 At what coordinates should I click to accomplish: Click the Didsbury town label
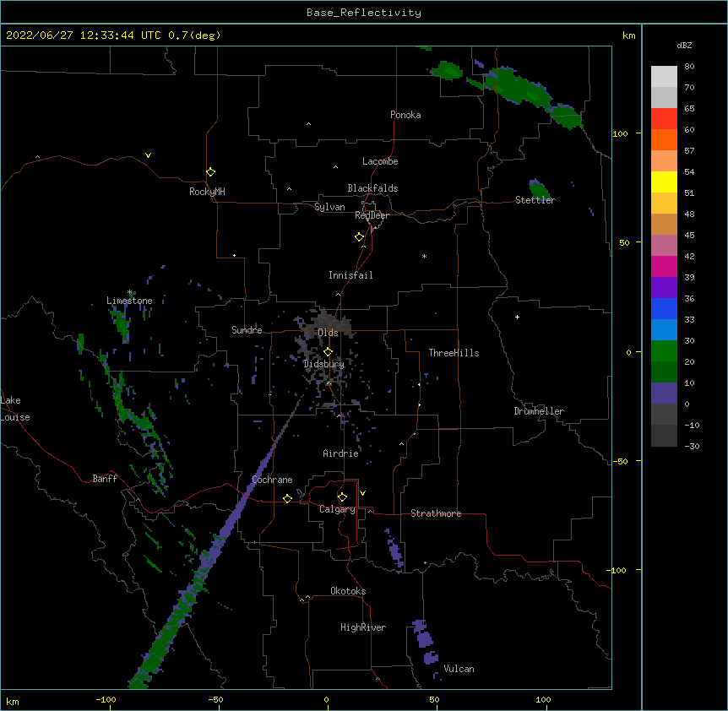point(323,364)
